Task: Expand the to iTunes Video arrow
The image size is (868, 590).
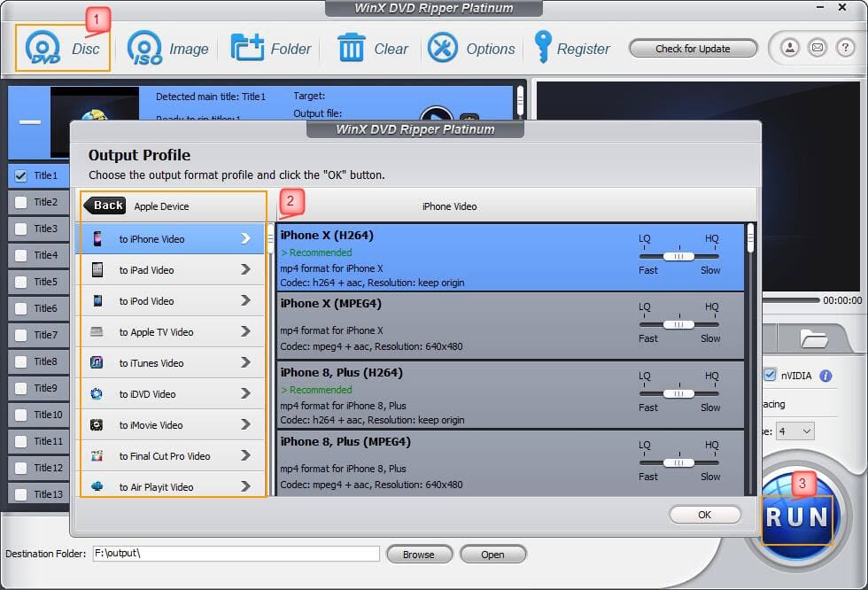Action: point(246,362)
